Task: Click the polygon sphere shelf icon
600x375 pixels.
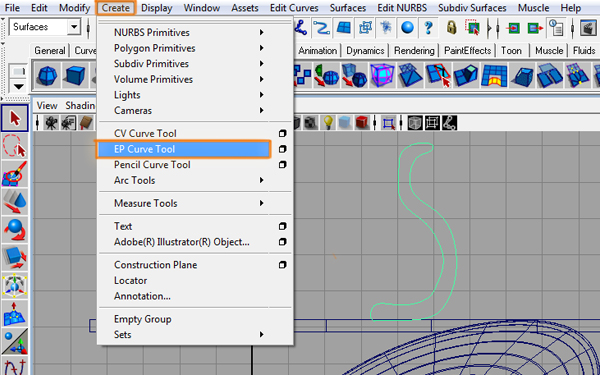Action: point(47,75)
